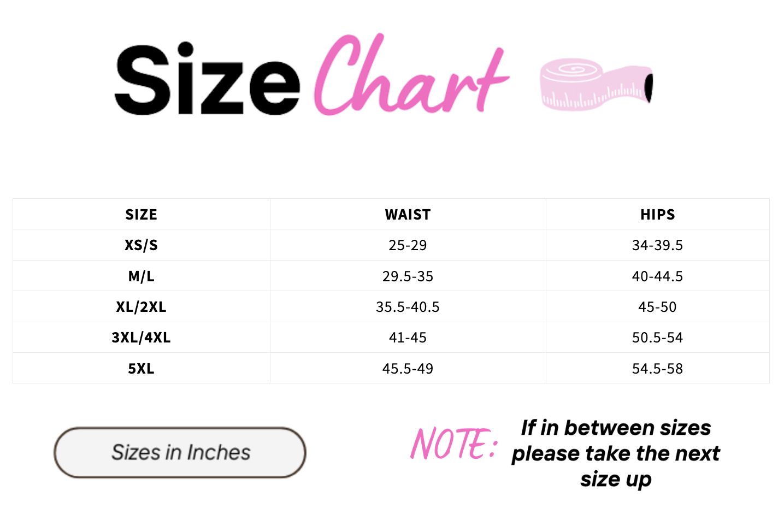Click hips value 34-39.5
Image resolution: width=778 pixels, height=532 pixels.
[x=657, y=245]
